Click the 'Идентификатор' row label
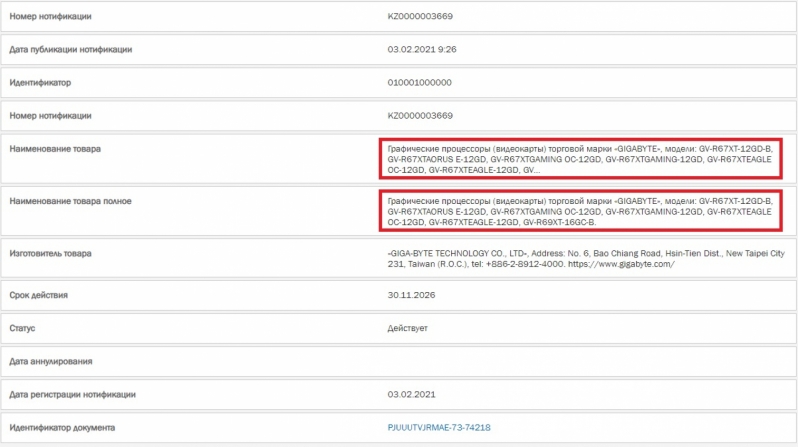Screen dimensions: 798x447 40,82
